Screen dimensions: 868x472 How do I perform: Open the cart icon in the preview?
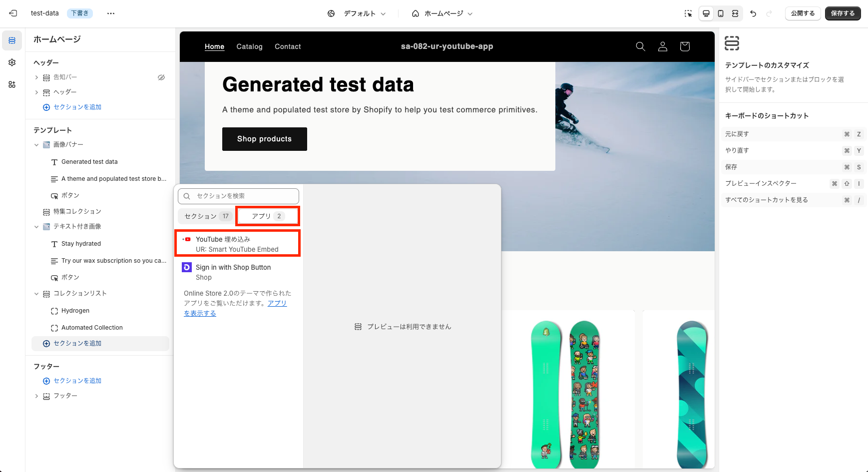tap(685, 46)
